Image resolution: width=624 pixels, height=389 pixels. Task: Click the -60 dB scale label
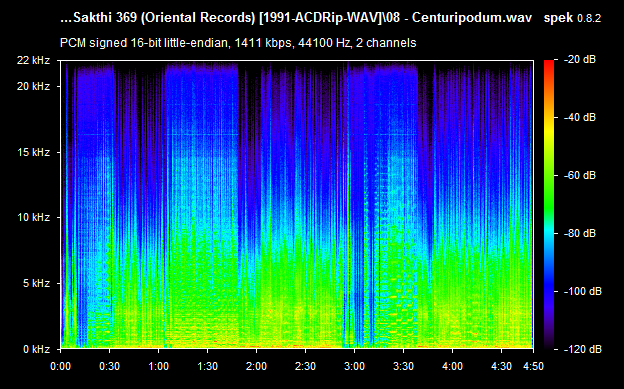click(x=580, y=175)
